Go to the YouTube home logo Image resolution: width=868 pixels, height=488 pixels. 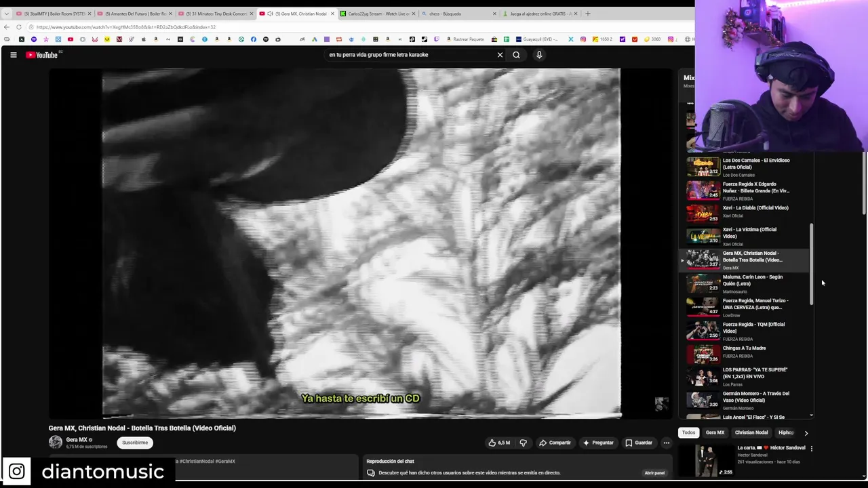click(x=42, y=55)
